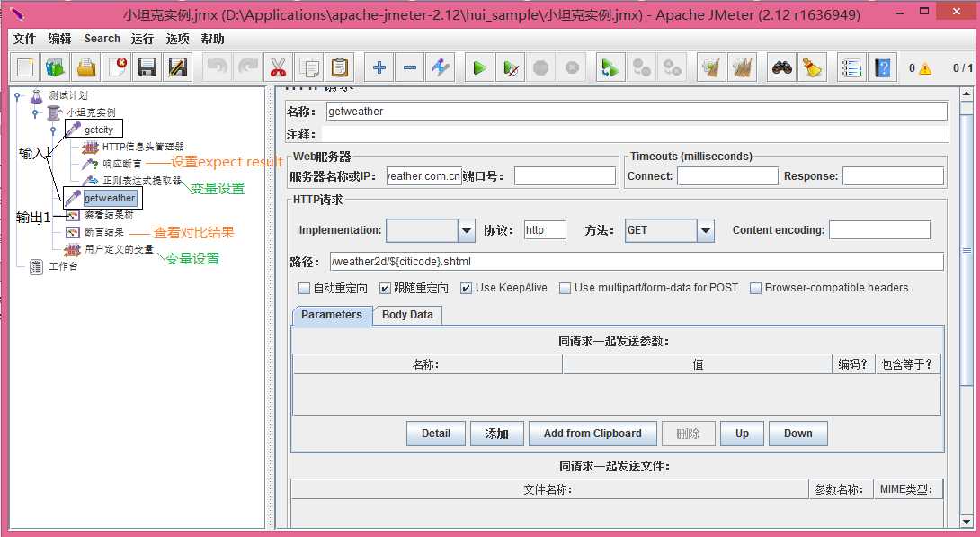Viewport: 980px width, 537px height.
Task: Click the Open file folder icon
Action: coord(85,67)
